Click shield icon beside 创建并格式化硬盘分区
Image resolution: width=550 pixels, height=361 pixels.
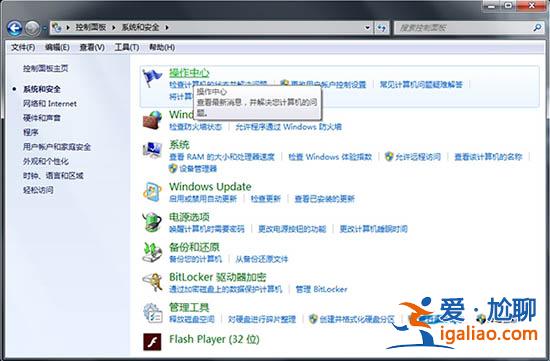313,319
